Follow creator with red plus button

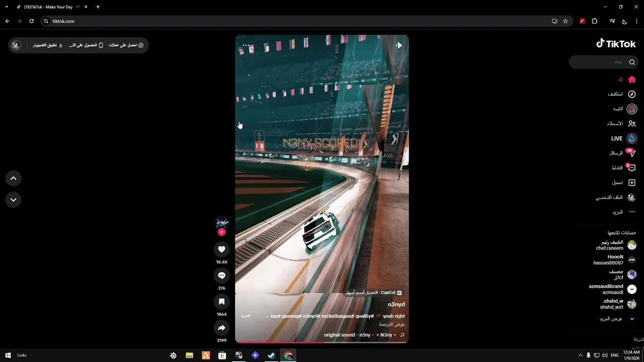(221, 232)
